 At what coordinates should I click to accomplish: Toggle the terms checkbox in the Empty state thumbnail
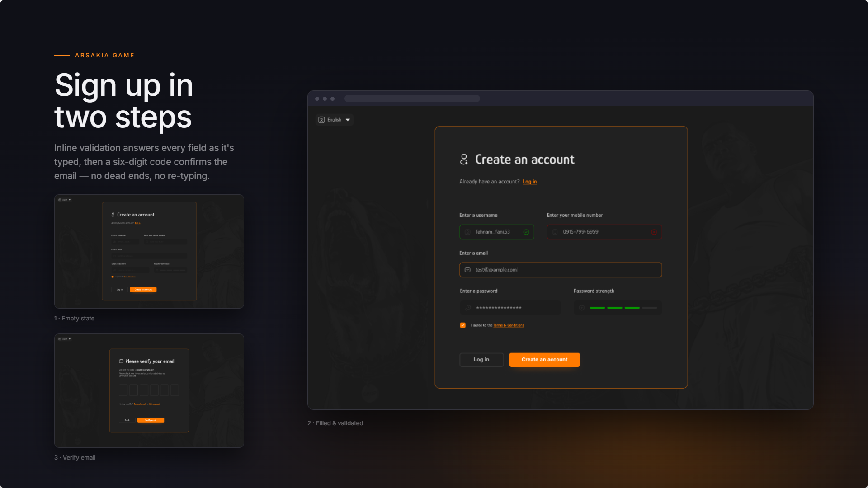[113, 277]
